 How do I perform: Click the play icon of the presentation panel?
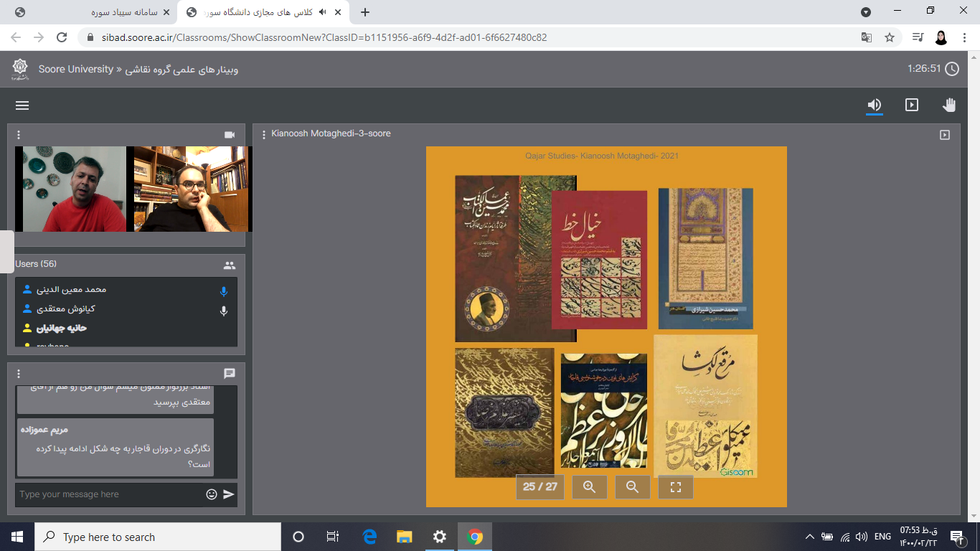[x=945, y=135]
